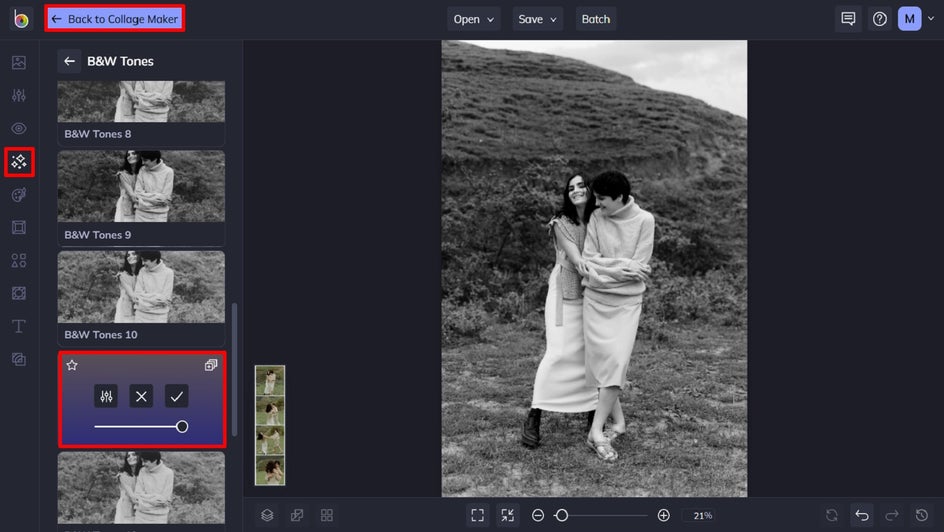This screenshot has width=944, height=532.
Task: Adjust the effect amount slider
Action: point(141,427)
